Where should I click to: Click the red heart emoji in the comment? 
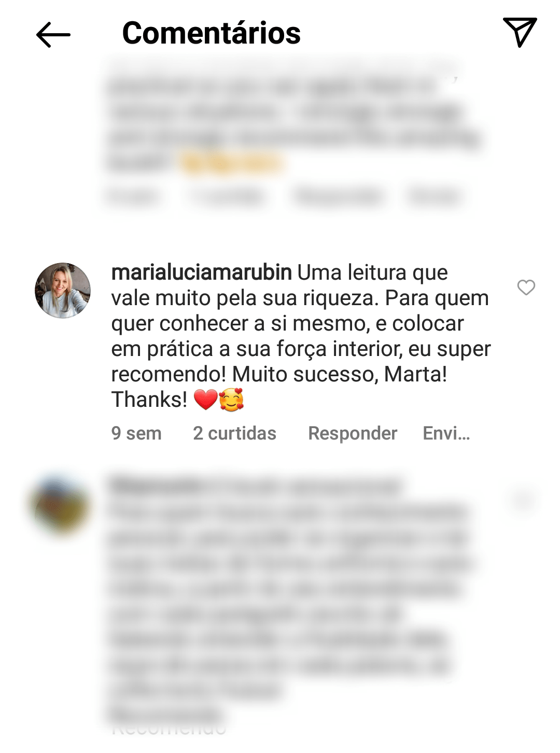click(205, 400)
